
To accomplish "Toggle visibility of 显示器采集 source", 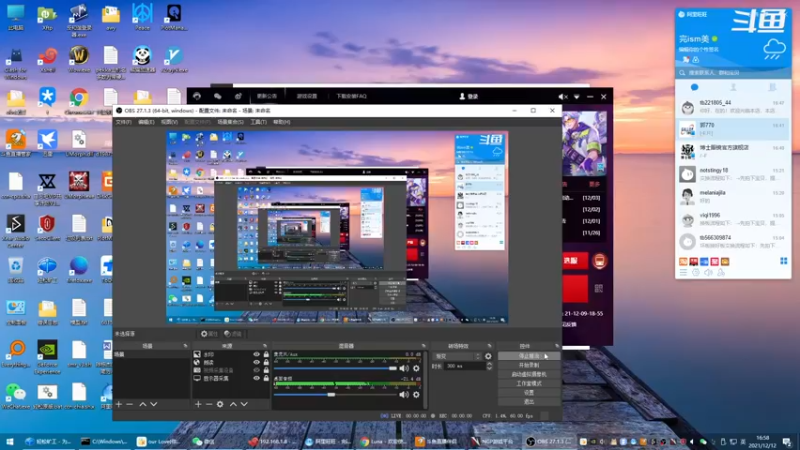I will click(256, 379).
